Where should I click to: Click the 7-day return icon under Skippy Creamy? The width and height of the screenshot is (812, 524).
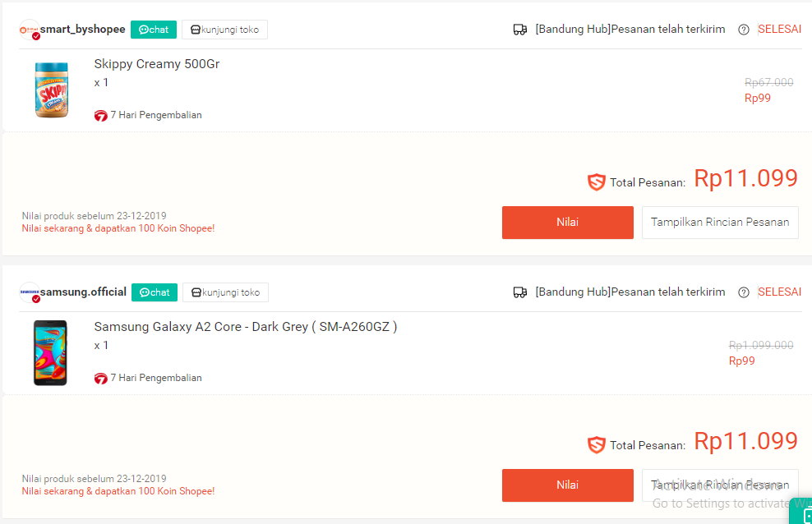[x=101, y=116]
